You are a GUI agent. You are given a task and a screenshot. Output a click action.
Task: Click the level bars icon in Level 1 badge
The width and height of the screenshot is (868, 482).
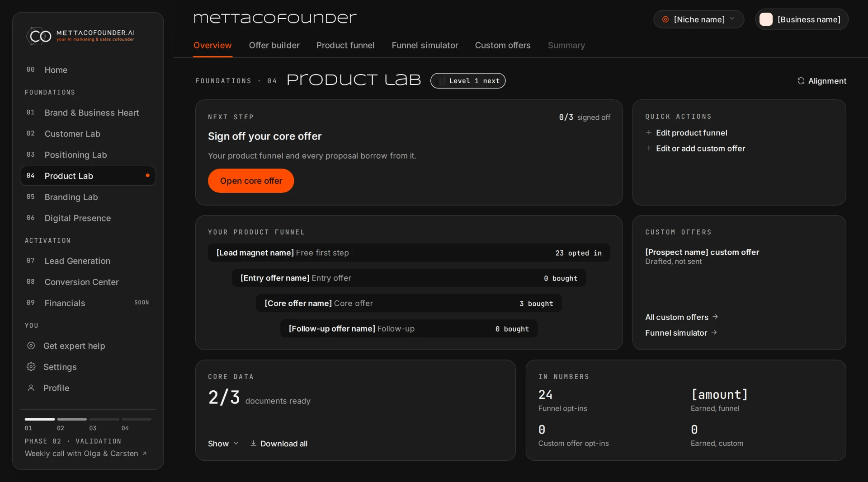coord(442,81)
